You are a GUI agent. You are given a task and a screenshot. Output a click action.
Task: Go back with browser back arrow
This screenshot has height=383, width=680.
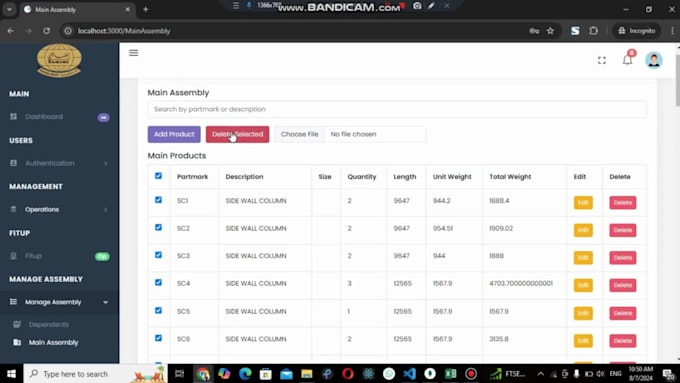coord(10,31)
